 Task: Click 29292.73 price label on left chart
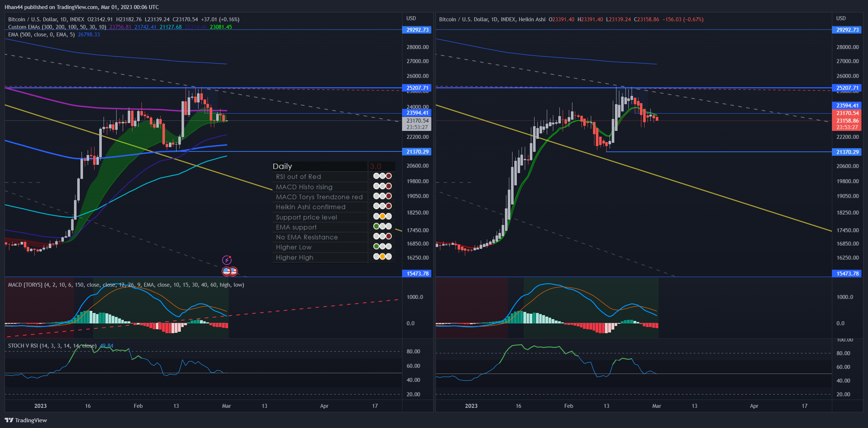(x=417, y=30)
